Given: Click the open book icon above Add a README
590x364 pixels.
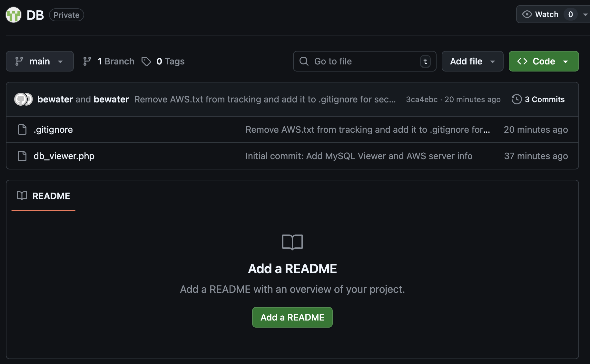Looking at the screenshot, I should coord(292,242).
